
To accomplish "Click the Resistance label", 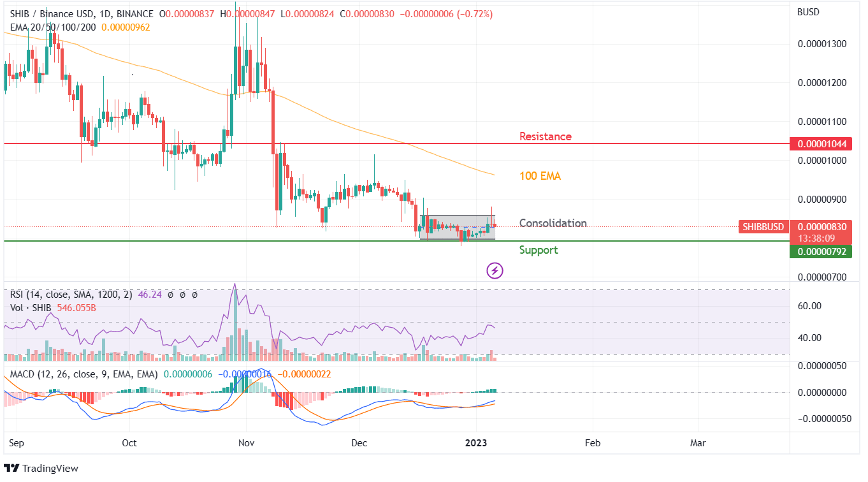I will [x=546, y=136].
